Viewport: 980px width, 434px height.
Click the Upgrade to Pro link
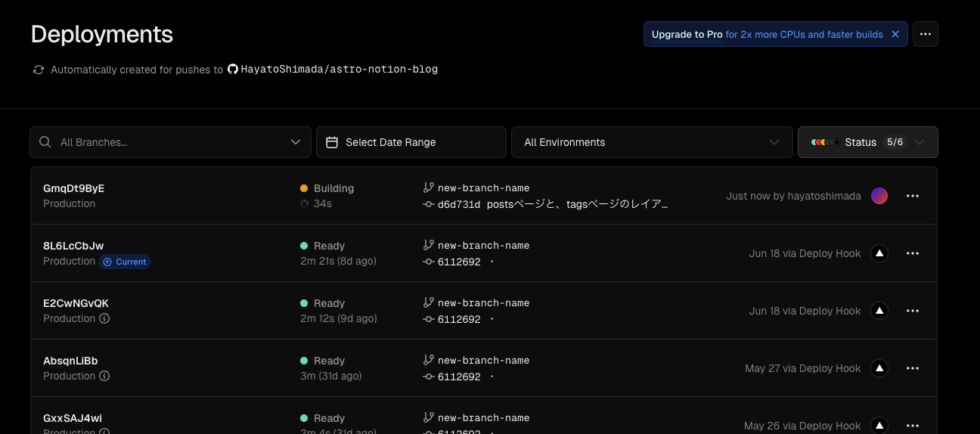687,34
